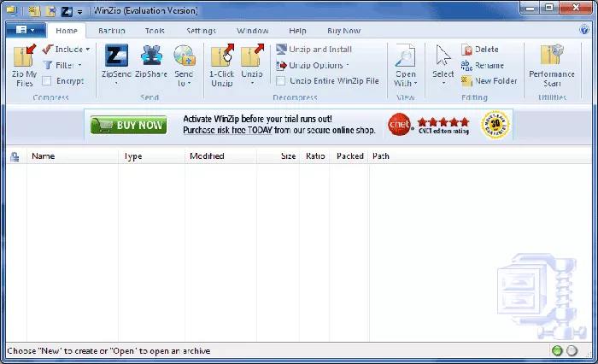Expand the Unzip Options dropdown arrow
The height and width of the screenshot is (364, 598).
click(348, 65)
